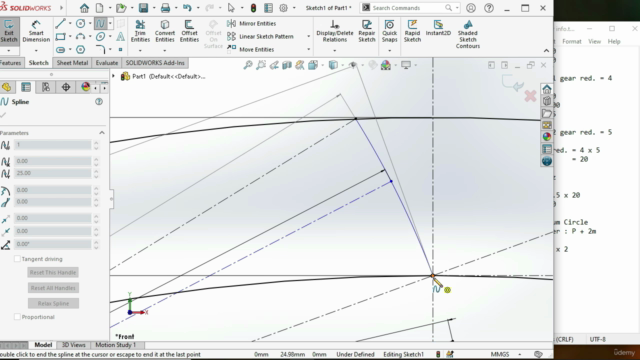This screenshot has height=360, width=640.
Task: Switch to the 3D Views tab
Action: tap(73, 345)
